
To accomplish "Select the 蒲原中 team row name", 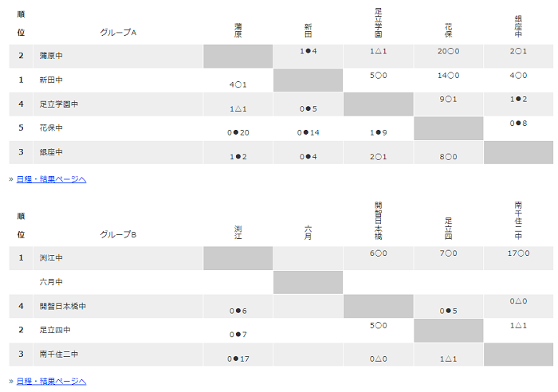I will click(x=51, y=56).
